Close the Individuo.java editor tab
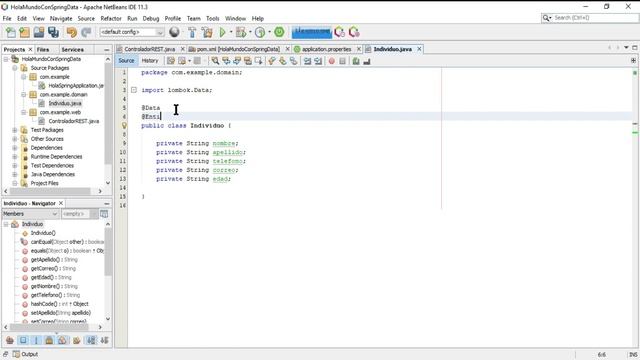This screenshot has width=640, height=360. pyautogui.click(x=419, y=49)
